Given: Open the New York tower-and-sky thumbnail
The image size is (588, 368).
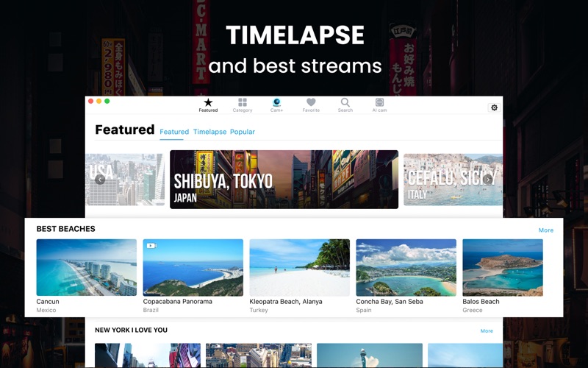Looking at the screenshot, I should coord(370,355).
